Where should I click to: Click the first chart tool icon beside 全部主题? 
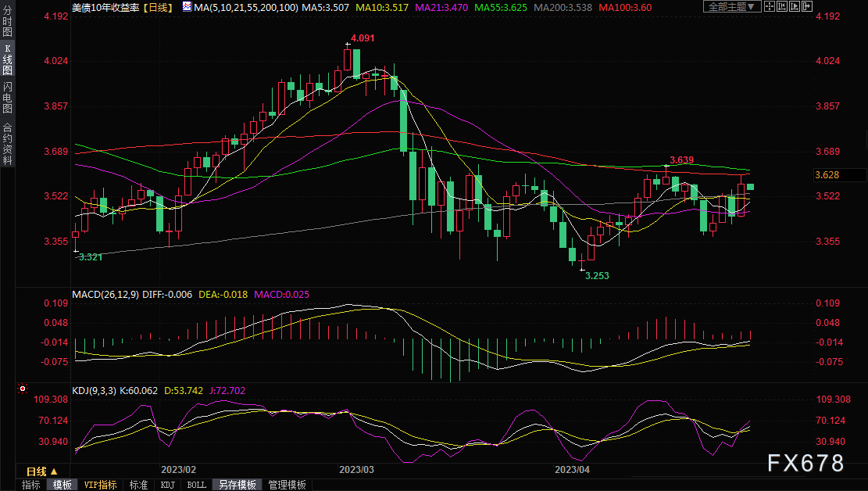[771, 7]
